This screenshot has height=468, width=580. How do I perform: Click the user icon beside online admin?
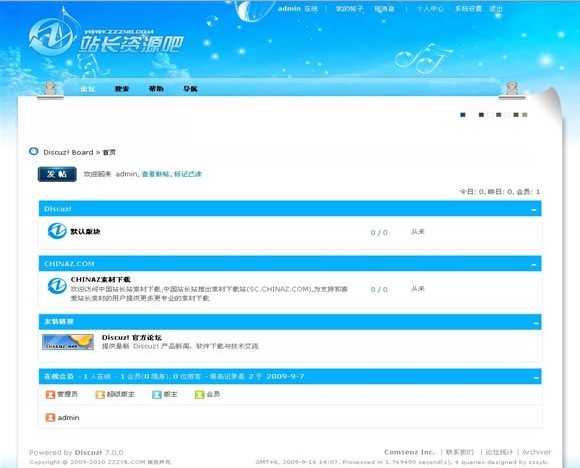50,418
